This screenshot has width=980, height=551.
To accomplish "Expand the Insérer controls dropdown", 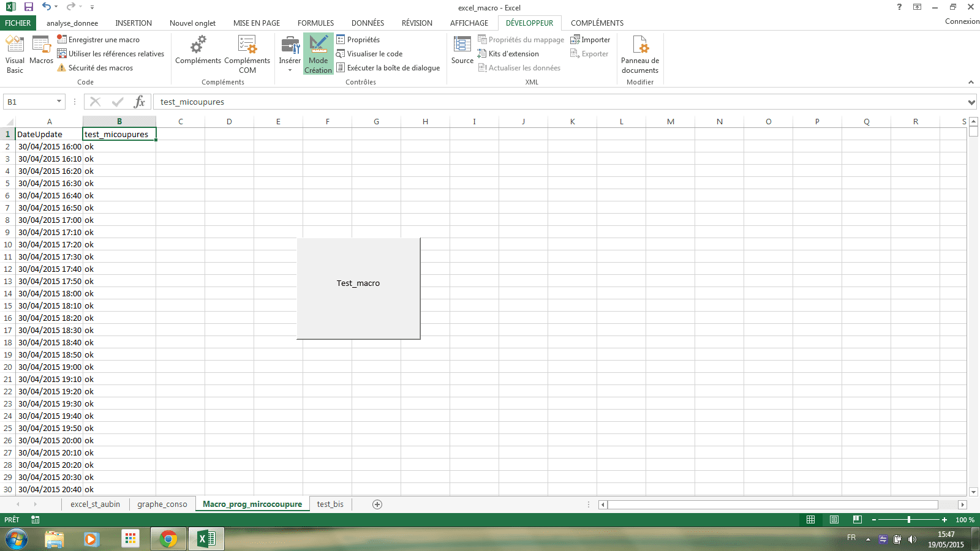I will (290, 69).
